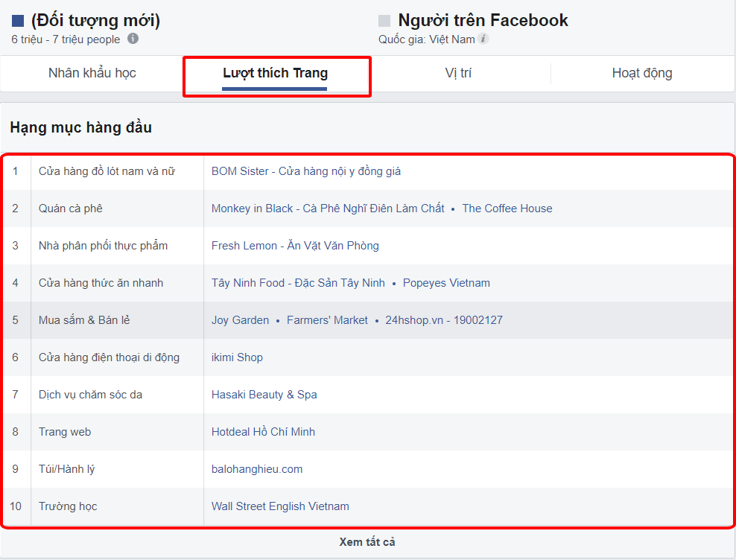
Task: Click the rank number 10 cell
Action: pyautogui.click(x=16, y=506)
